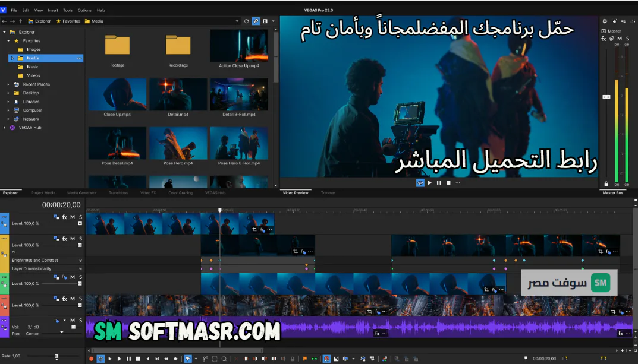Image resolution: width=638 pixels, height=364 pixels.
Task: Select the Normal Edit arrow tool
Action: 187,359
